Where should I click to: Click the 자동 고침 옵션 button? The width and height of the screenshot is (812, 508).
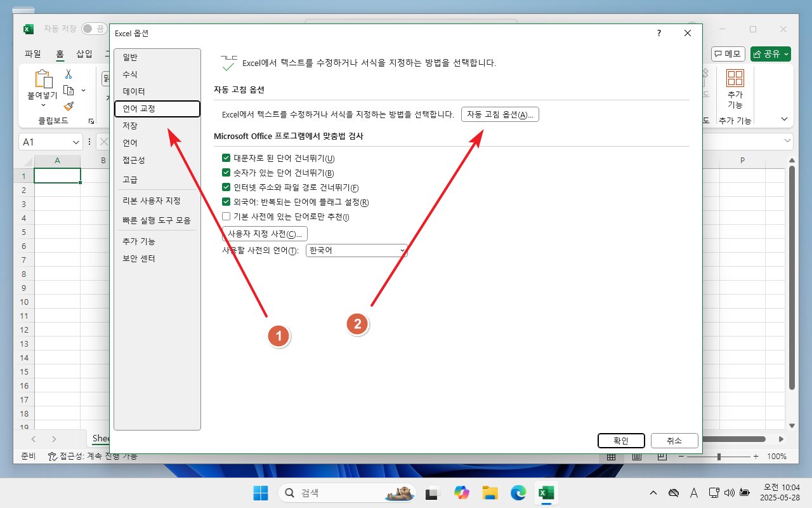pyautogui.click(x=500, y=114)
